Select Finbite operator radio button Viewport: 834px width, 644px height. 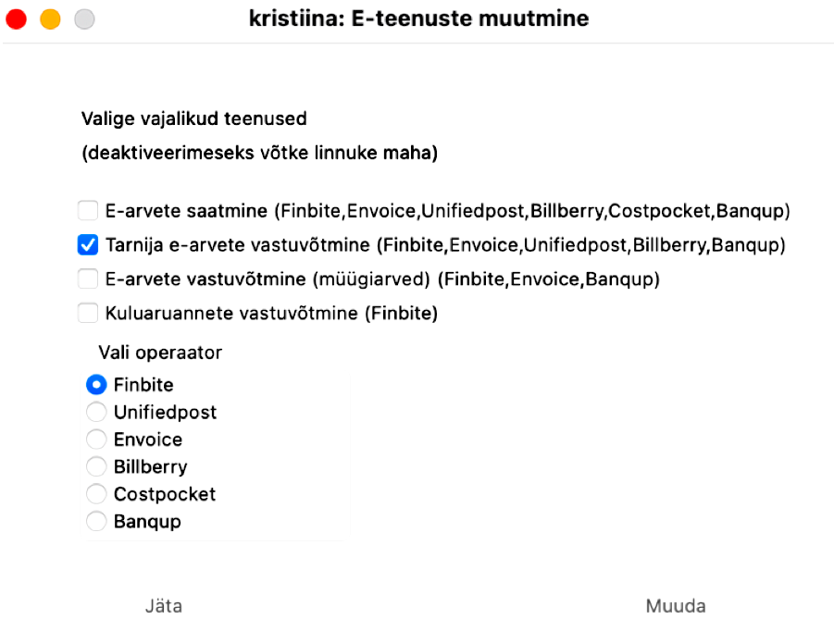(x=96, y=385)
